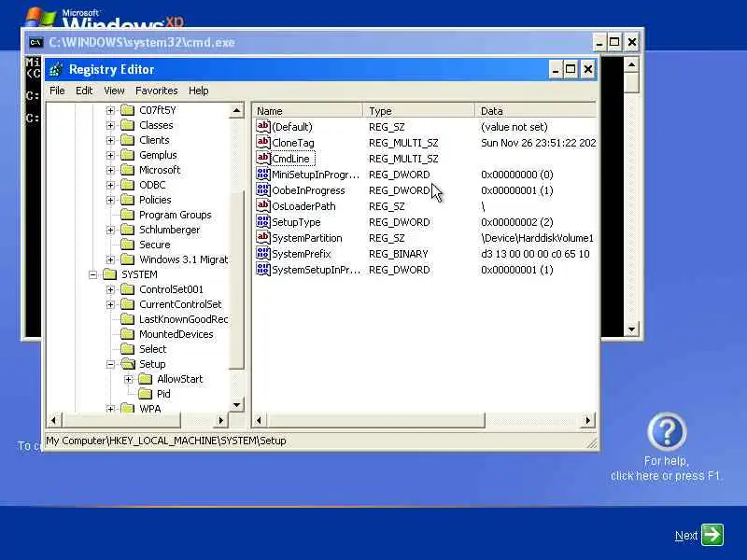Click the SystemSetupInProgress DWORD icon
Image resolution: width=747 pixels, height=560 pixels.
tap(263, 269)
